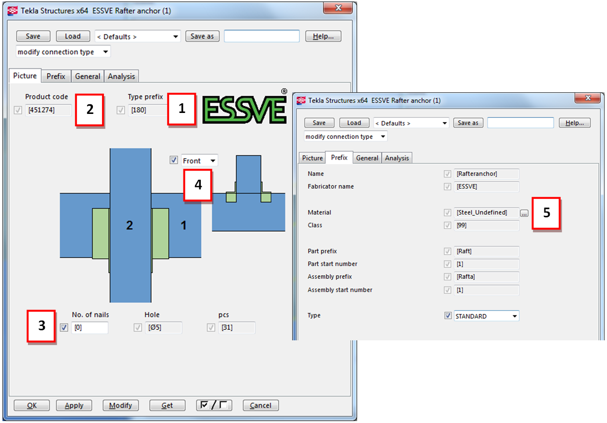Switch to the Picture tab in right window
The image size is (607, 423).
312,158
